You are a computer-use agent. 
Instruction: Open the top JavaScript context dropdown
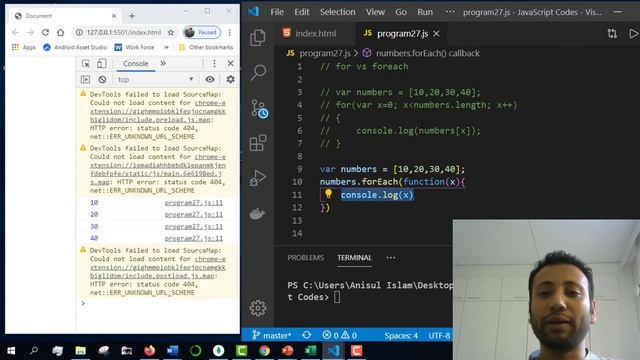pyautogui.click(x=155, y=80)
